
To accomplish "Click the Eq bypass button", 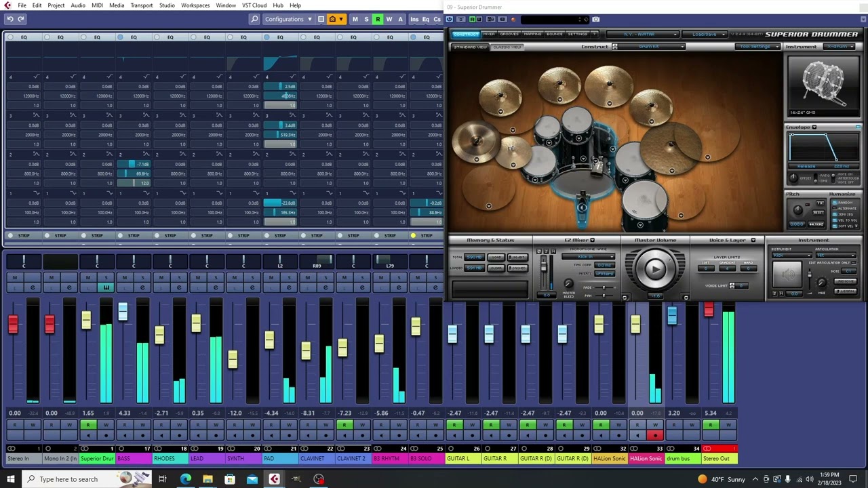I will pos(426,19).
